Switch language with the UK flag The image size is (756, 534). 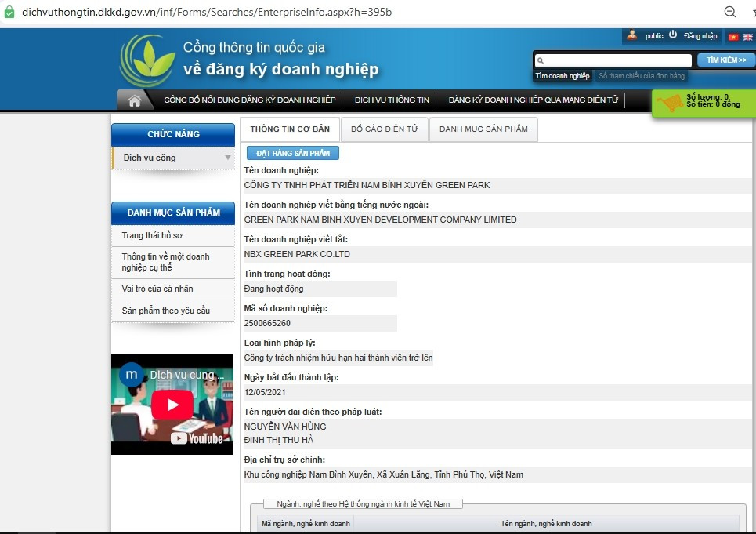(x=748, y=37)
